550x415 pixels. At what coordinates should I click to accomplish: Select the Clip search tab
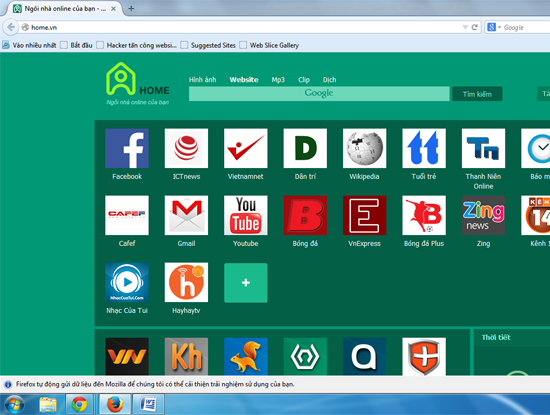point(304,80)
